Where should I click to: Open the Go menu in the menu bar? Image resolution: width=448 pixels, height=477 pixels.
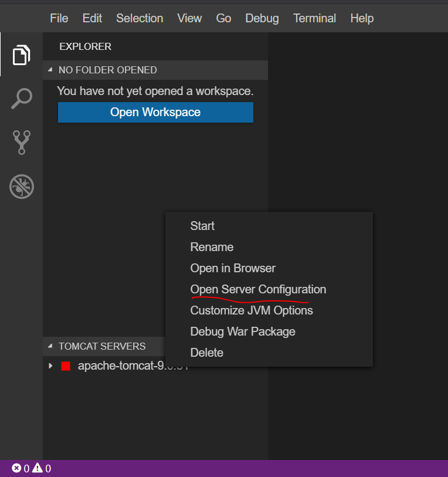pos(223,18)
